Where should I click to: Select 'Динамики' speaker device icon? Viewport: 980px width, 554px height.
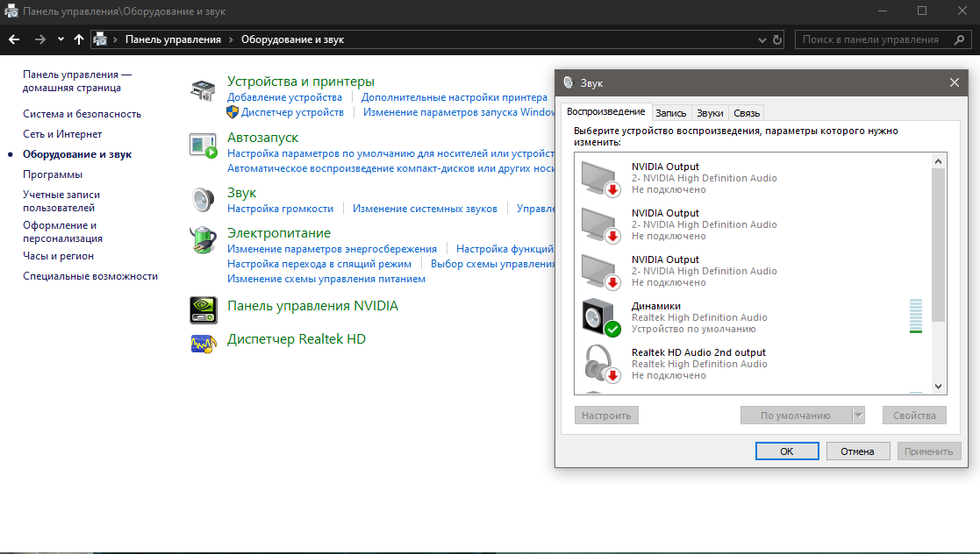click(601, 317)
